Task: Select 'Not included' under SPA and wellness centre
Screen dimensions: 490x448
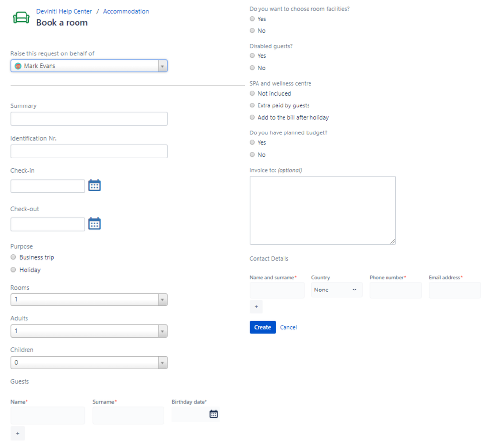Action: 252,93
